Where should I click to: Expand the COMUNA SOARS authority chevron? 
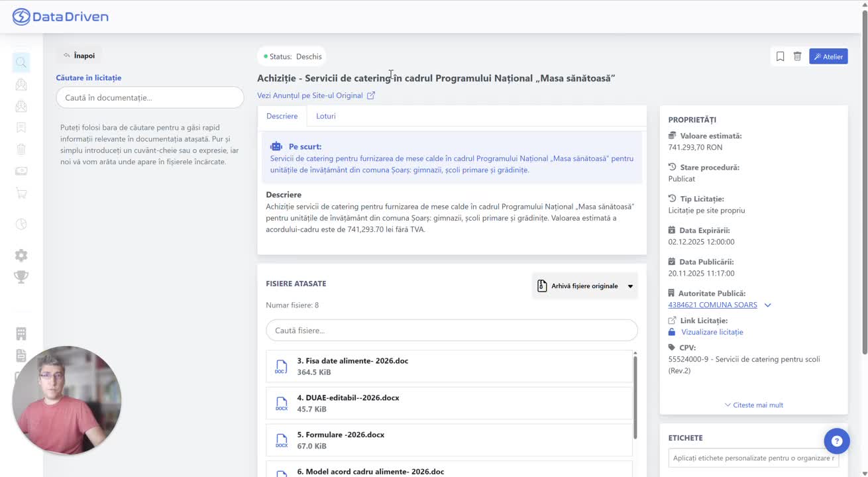coord(768,305)
